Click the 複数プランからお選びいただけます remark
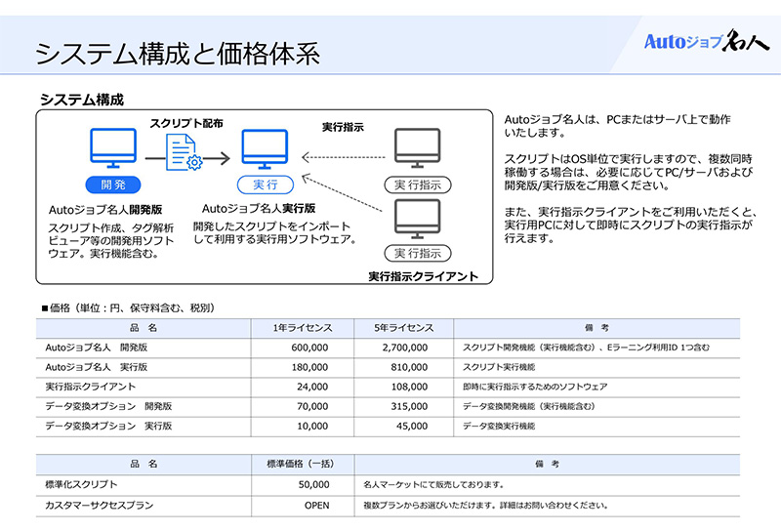The width and height of the screenshot is (781, 532). [x=485, y=505]
